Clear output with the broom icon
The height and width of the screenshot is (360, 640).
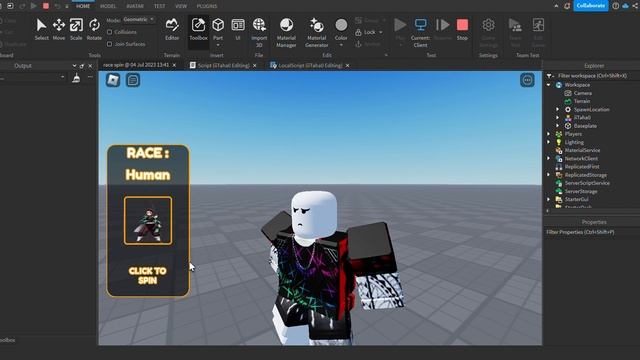76,78
